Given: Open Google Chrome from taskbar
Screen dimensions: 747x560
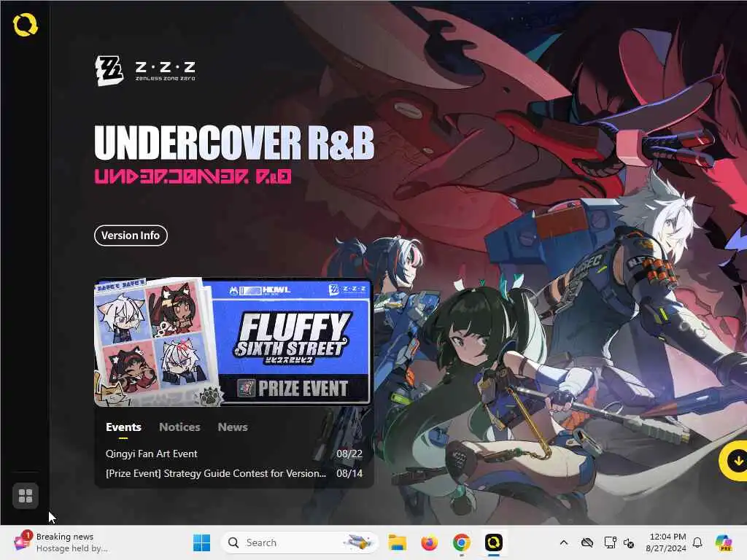Looking at the screenshot, I should [461, 542].
